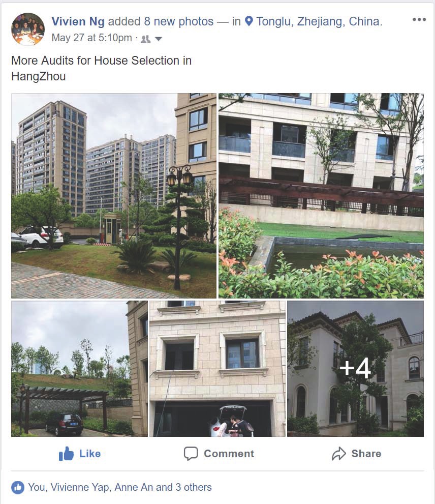
Task: Open the photo of the pergola carport
Action: tap(79, 369)
